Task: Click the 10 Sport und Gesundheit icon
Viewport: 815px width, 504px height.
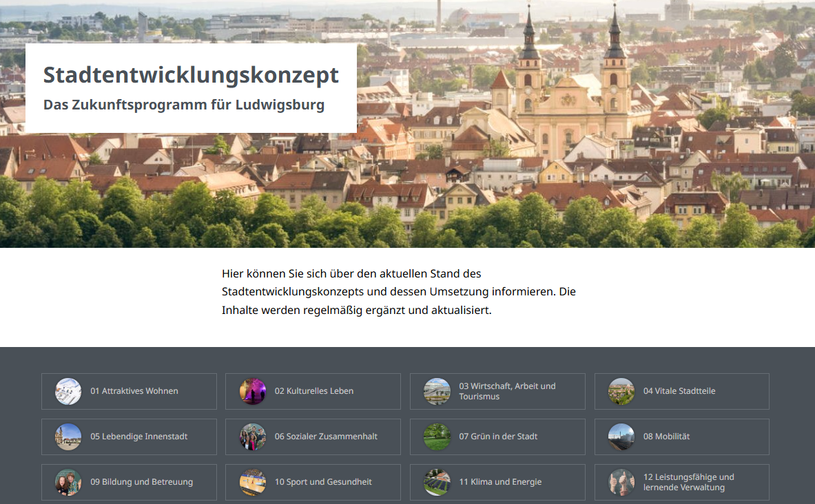Action: tap(252, 482)
